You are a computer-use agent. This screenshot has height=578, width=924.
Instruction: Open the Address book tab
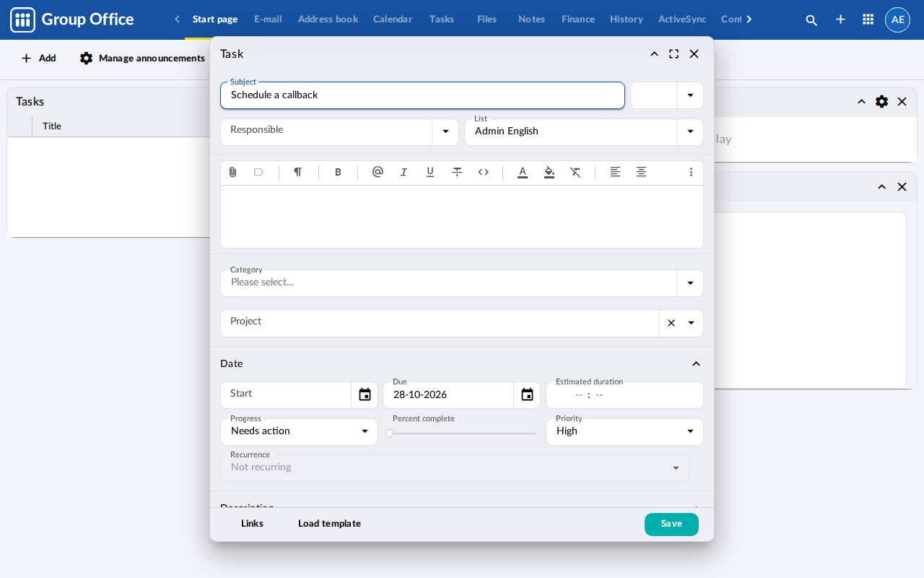pyautogui.click(x=328, y=20)
